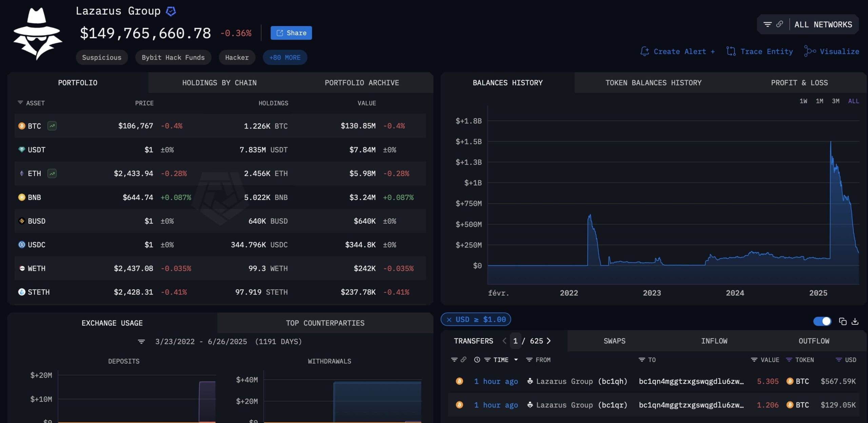This screenshot has height=423, width=868.
Task: Open the Token Balances History tab
Action: coord(653,83)
